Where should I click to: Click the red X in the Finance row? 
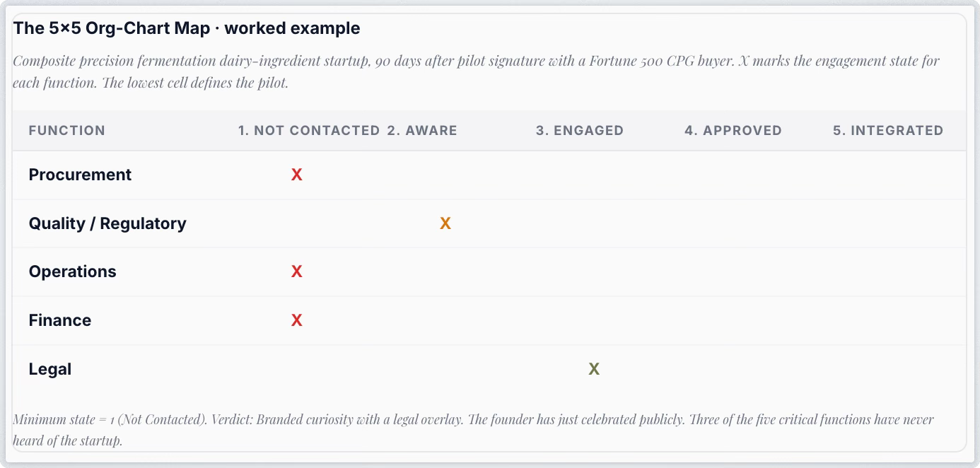coord(296,320)
